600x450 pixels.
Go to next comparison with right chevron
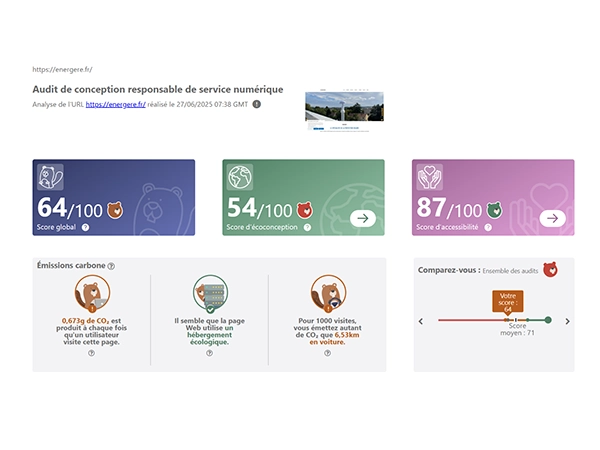(x=568, y=321)
